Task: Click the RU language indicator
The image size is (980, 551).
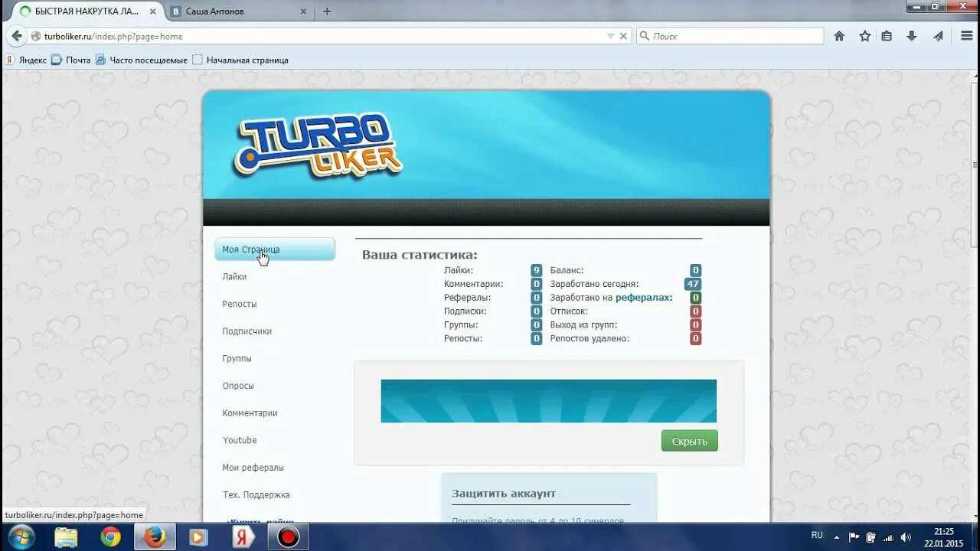Action: click(817, 535)
